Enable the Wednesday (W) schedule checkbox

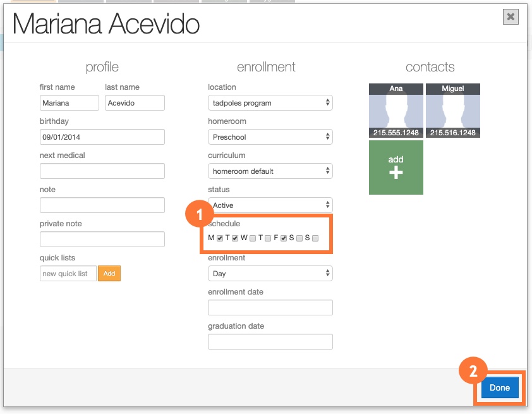click(252, 238)
